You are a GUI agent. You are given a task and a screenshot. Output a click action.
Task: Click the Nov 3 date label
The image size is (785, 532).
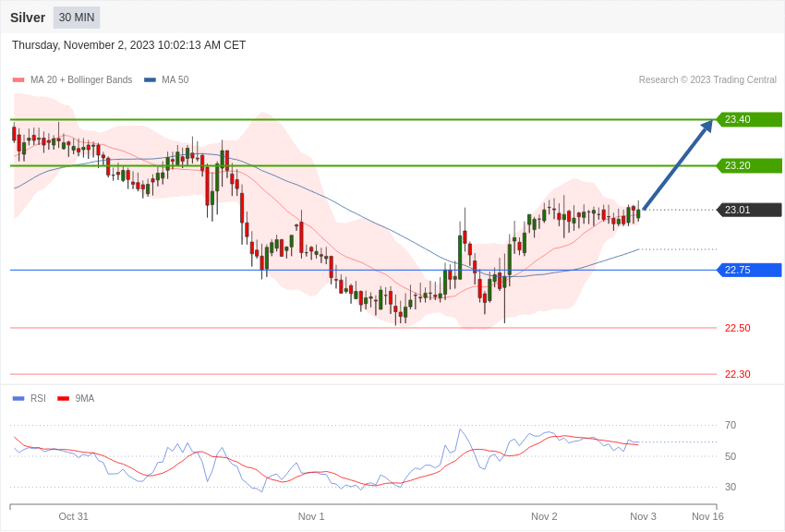point(643,516)
